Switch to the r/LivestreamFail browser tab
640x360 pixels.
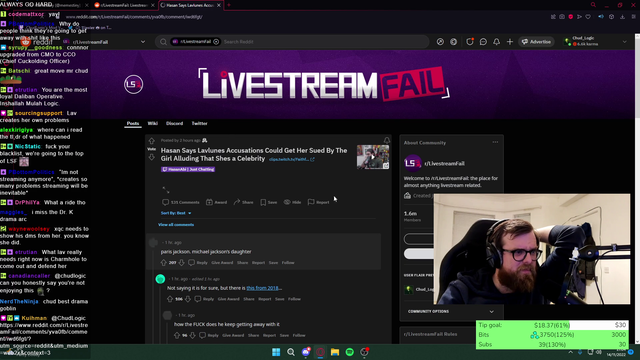pos(124,5)
